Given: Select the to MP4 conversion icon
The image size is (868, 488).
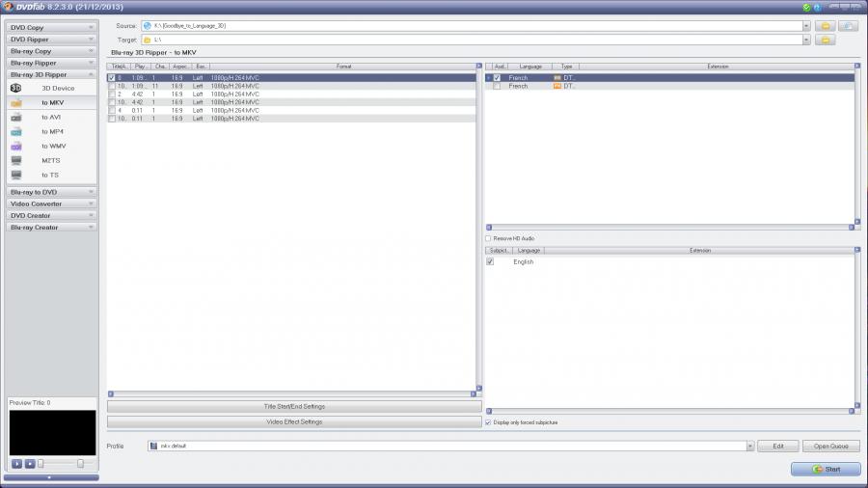Looking at the screenshot, I should [x=16, y=132].
